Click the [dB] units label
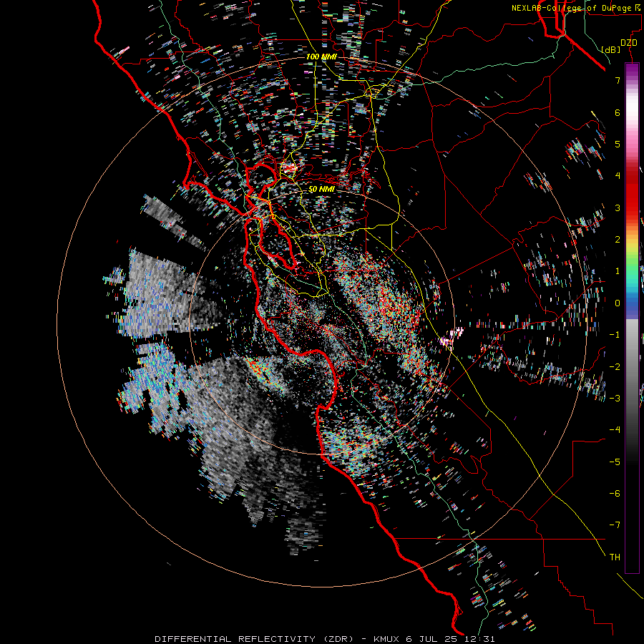644x644 pixels. [611, 49]
